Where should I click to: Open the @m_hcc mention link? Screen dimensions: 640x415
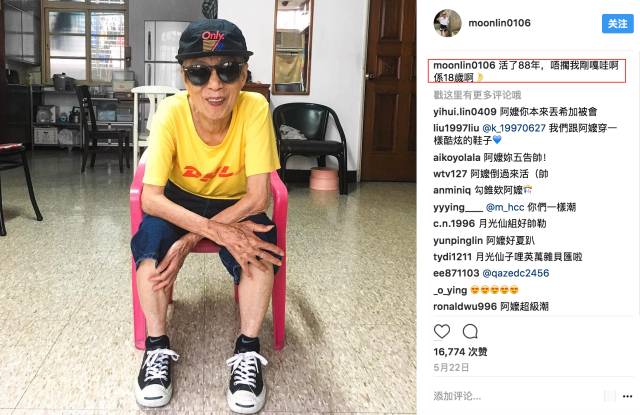click(505, 207)
